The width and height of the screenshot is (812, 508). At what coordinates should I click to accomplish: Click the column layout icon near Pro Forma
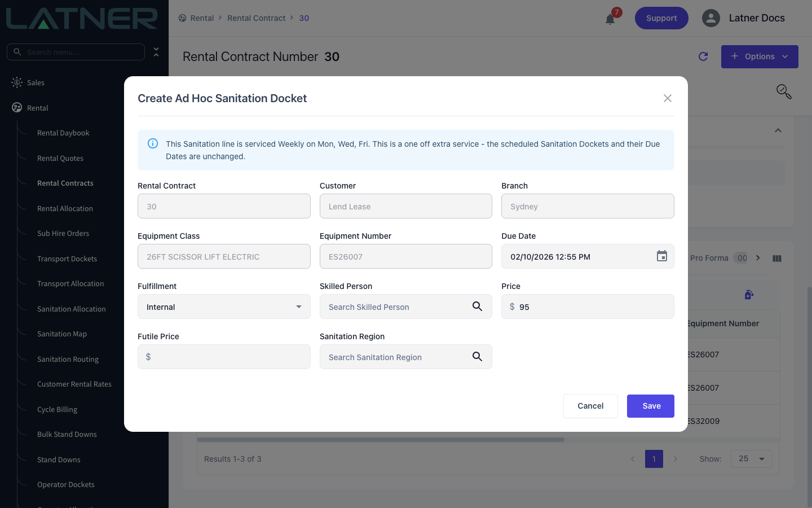(x=777, y=258)
